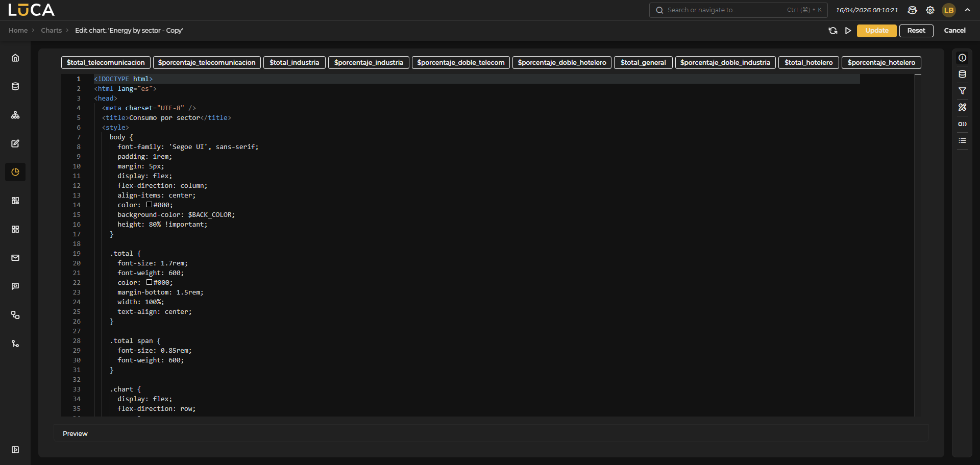The image size is (980, 465).
Task: Insert the $porcentaje_doble_industria variable
Action: (725, 62)
